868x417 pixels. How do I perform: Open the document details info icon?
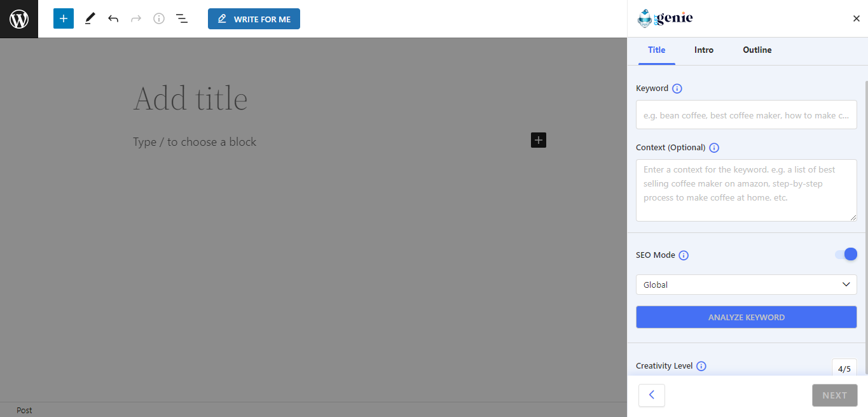(159, 18)
